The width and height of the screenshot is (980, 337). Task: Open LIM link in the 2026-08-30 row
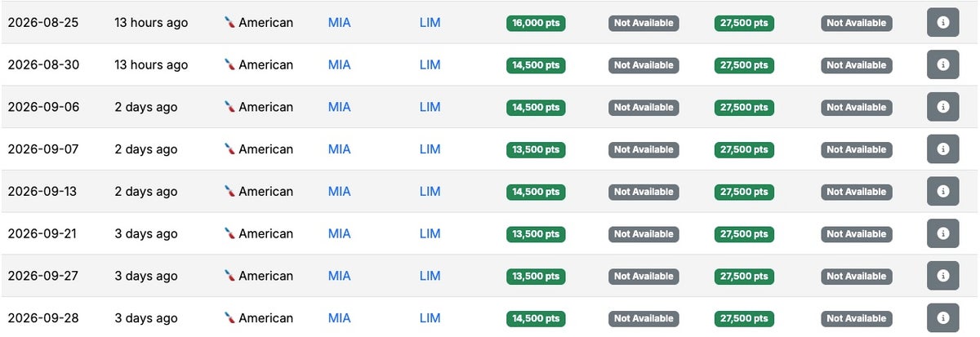(x=430, y=65)
